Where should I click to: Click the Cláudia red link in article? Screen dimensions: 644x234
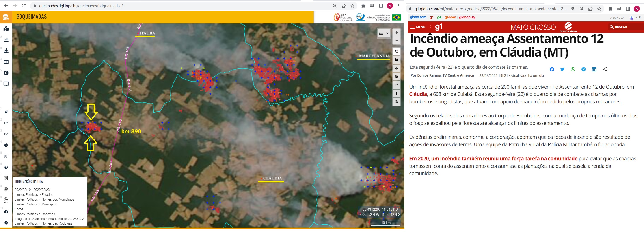click(x=418, y=94)
